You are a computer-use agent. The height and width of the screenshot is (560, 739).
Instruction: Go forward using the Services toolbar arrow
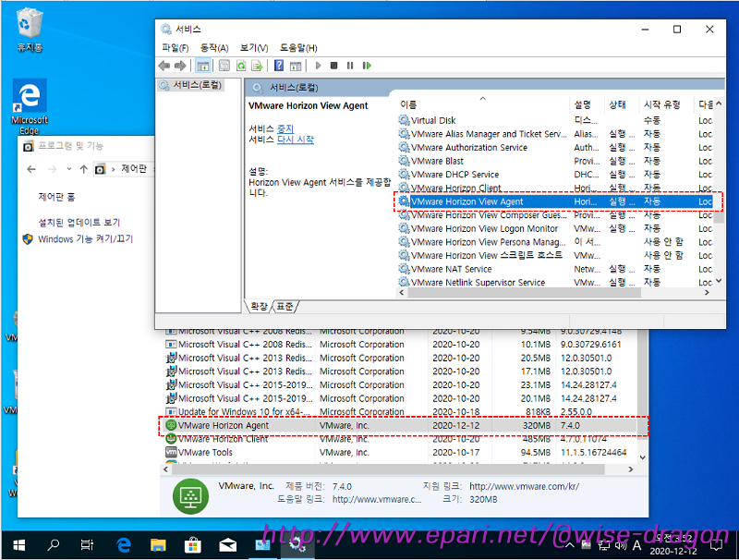180,66
